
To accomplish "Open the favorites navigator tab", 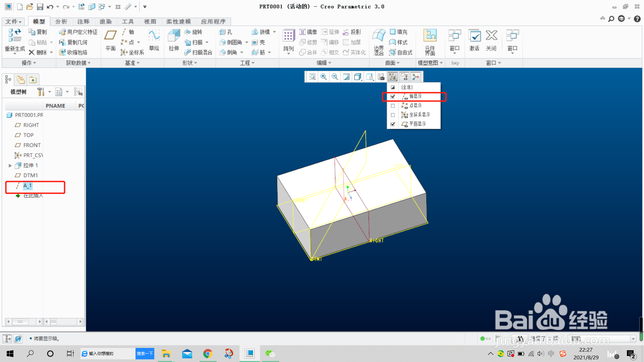I will coord(33,80).
